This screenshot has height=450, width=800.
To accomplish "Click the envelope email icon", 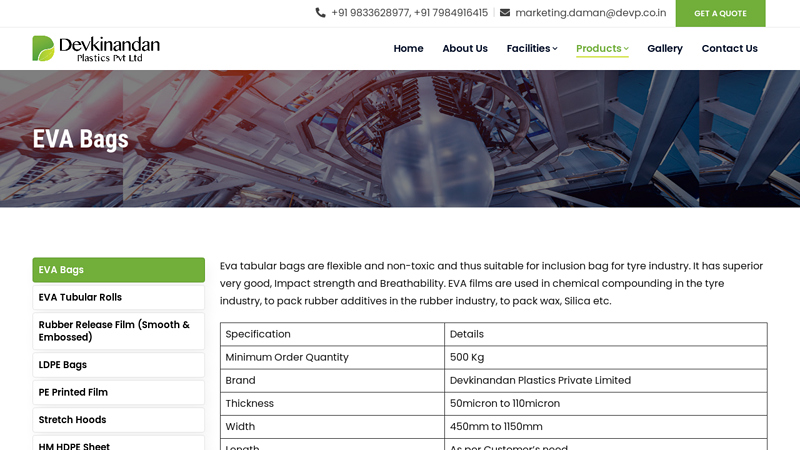I will coord(505,13).
